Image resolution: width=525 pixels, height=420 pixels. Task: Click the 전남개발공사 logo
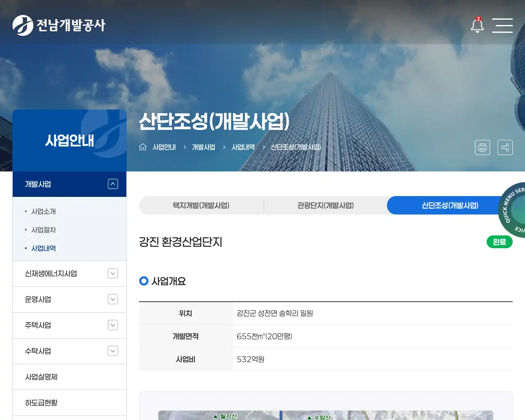59,25
